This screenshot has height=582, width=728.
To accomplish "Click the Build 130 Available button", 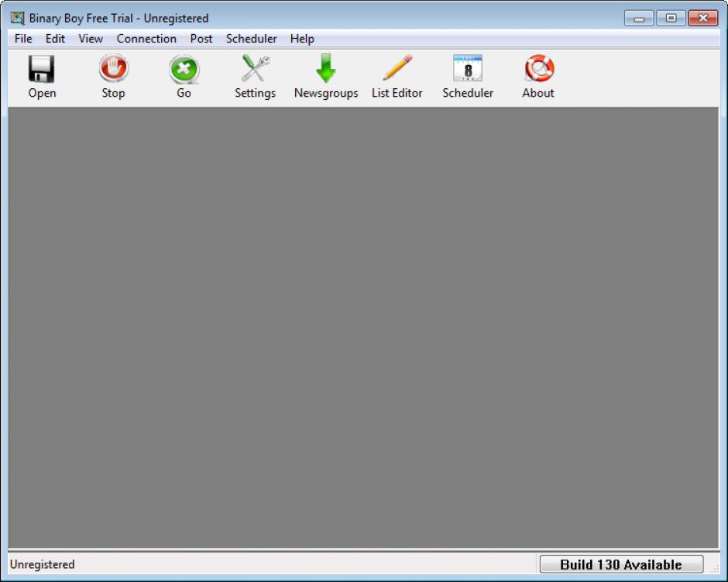I will click(621, 564).
